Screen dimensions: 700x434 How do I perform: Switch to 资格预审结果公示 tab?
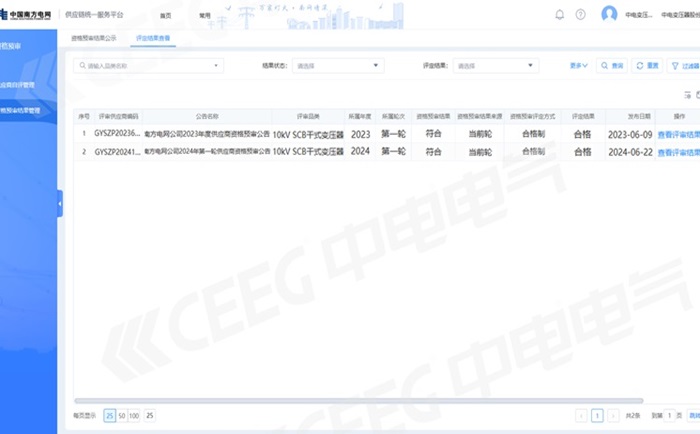[93, 37]
